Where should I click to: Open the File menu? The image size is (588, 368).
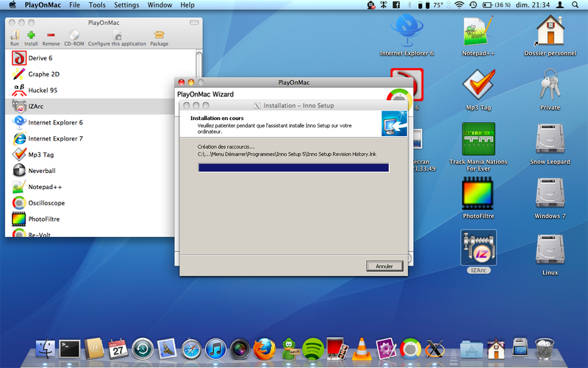click(74, 5)
